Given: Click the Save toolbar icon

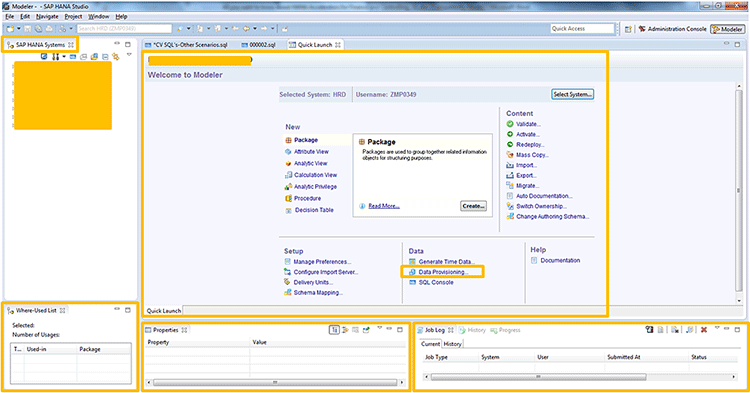Looking at the screenshot, I should point(28,29).
